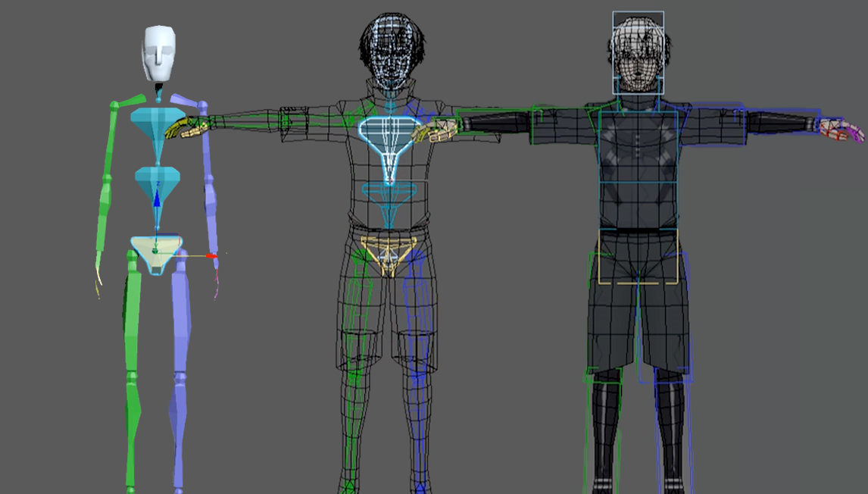868x494 pixels.
Task: Select the shaded character's jacket torso
Action: point(639,166)
